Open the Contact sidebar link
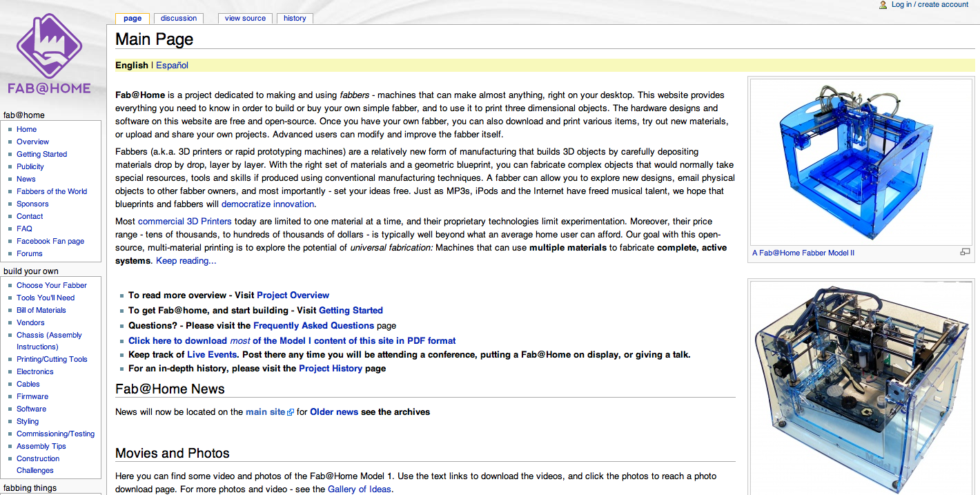 pos(30,216)
